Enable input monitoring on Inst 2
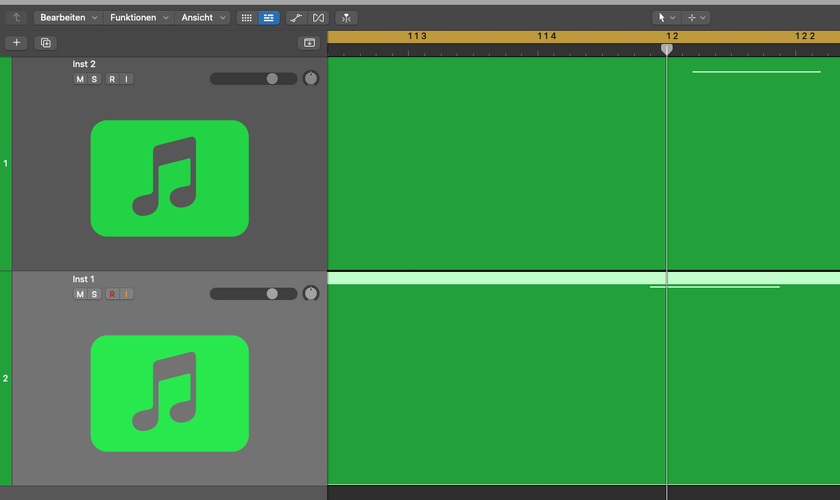This screenshot has height=500, width=840. [x=126, y=79]
